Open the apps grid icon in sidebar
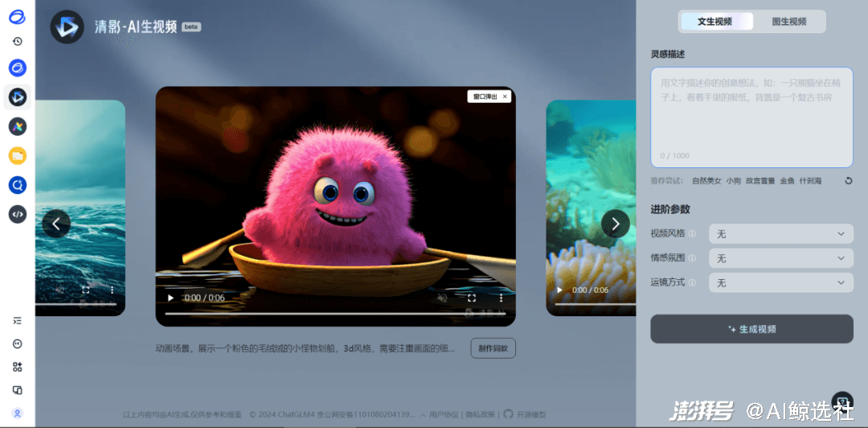 [x=17, y=367]
